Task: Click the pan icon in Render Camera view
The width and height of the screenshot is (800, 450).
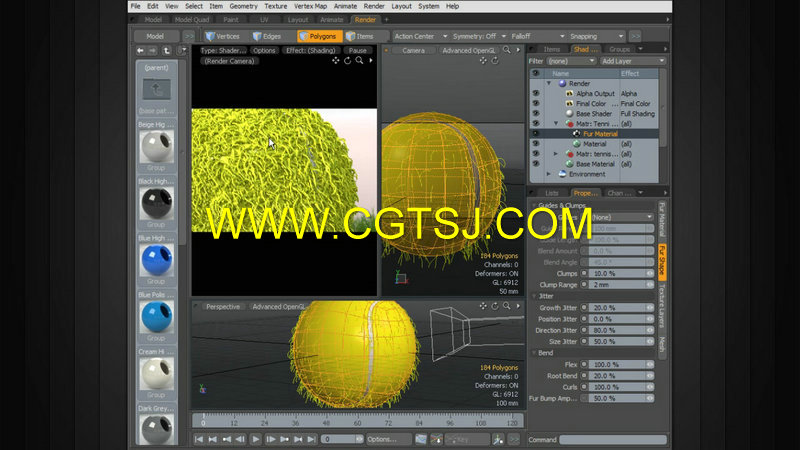Action: tap(335, 61)
